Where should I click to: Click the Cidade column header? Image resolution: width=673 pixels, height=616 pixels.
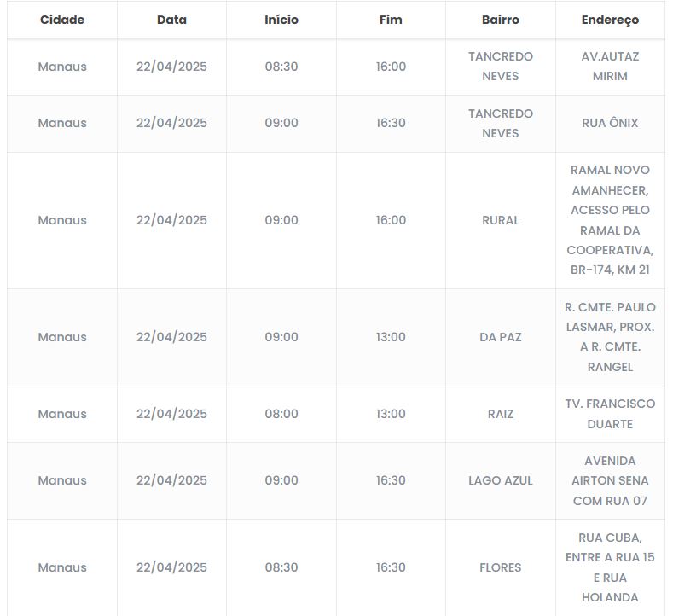click(x=62, y=20)
